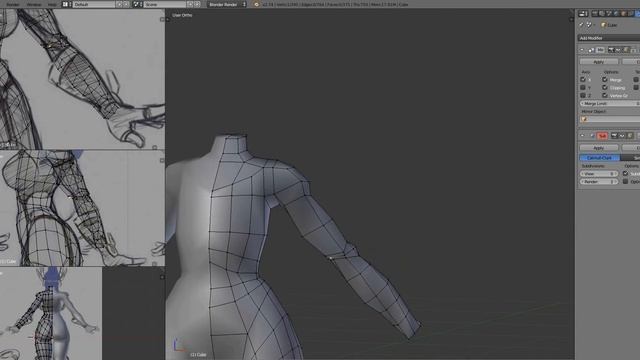Open the Add Modifier dropdown
This screenshot has width=640, height=360.
click(609, 38)
